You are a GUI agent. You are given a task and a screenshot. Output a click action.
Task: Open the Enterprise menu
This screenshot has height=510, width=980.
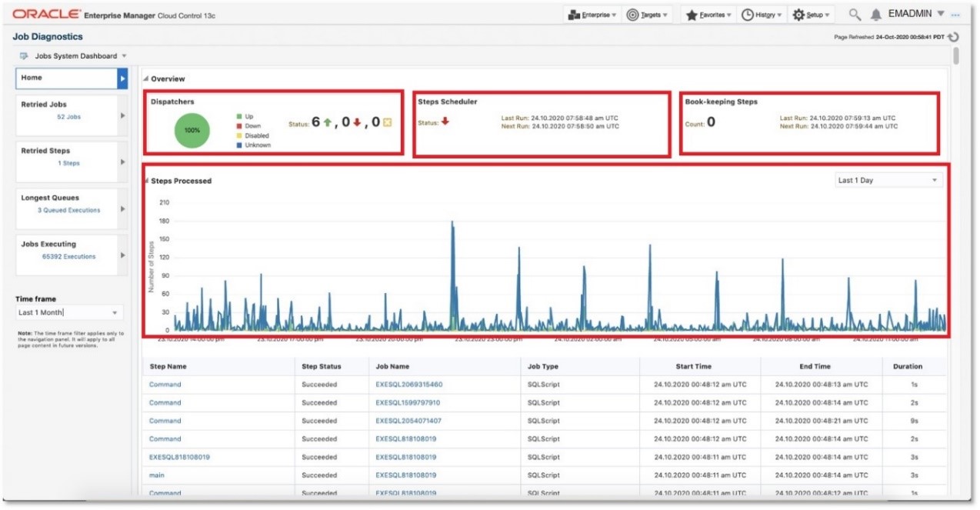click(592, 15)
